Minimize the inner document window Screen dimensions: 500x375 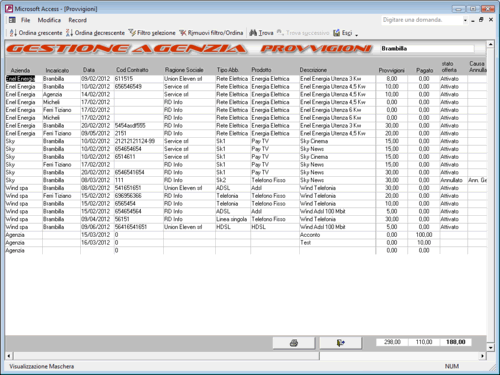(473, 21)
